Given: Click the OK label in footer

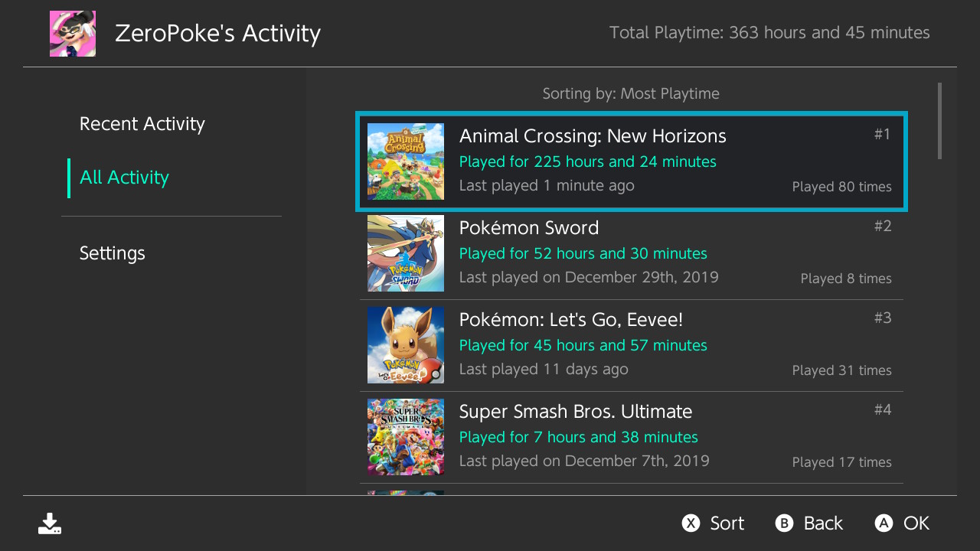Looking at the screenshot, I should coord(916,523).
